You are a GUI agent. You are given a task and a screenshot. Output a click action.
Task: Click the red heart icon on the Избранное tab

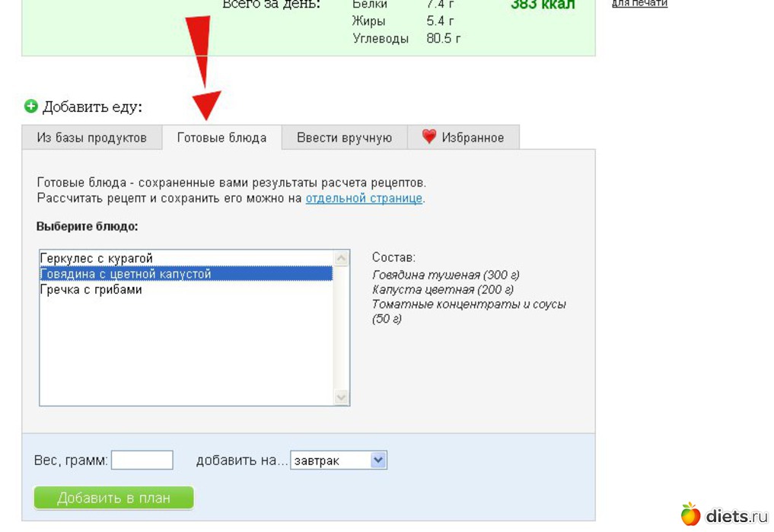(x=429, y=137)
